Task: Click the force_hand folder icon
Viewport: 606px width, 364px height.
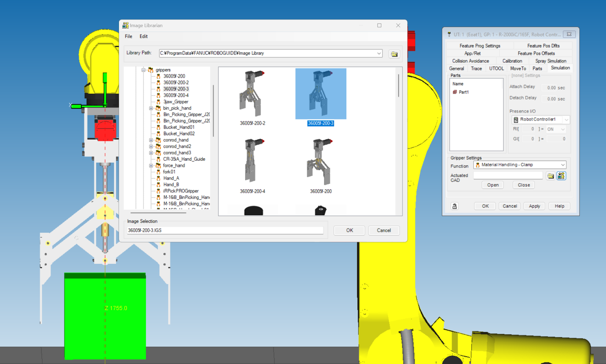Action: click(158, 166)
